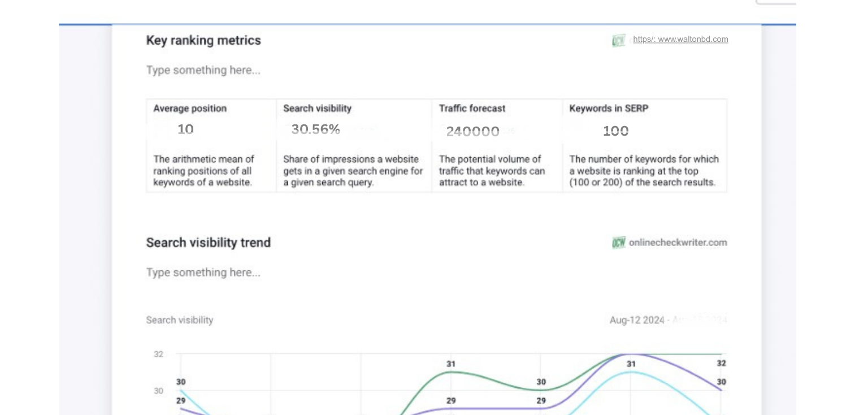Click the Keywords in SERP value 100

(615, 131)
